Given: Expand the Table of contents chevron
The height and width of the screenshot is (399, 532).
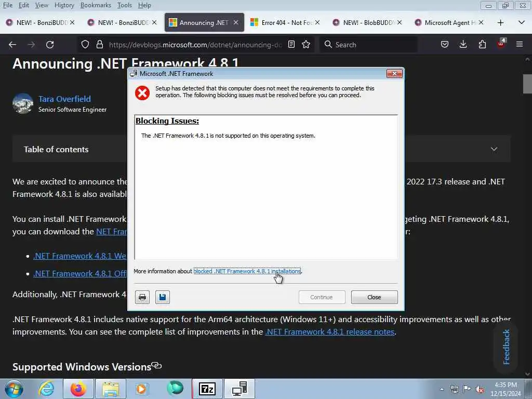Looking at the screenshot, I should [x=494, y=149].
